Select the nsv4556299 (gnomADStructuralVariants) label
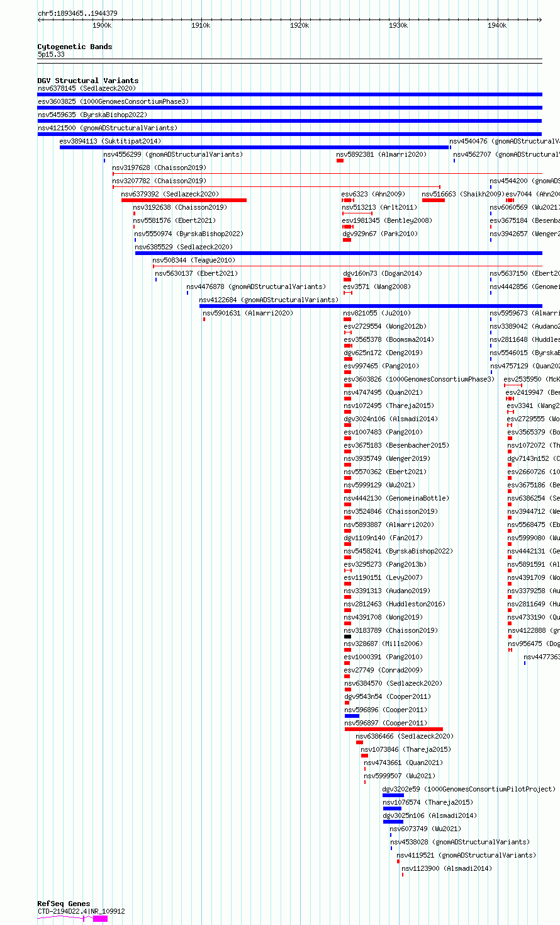560x925 pixels. [x=173, y=154]
